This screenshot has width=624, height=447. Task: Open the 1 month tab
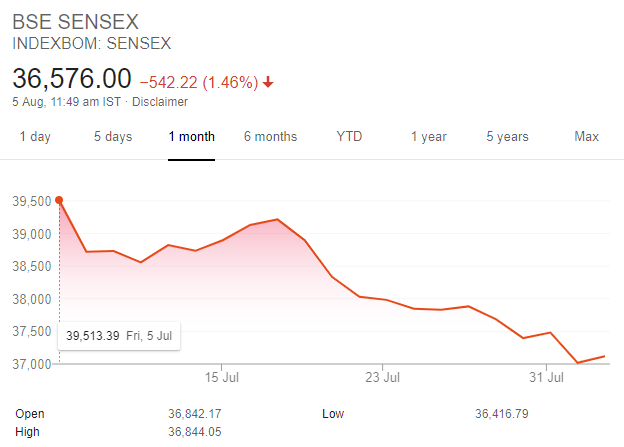click(x=191, y=137)
